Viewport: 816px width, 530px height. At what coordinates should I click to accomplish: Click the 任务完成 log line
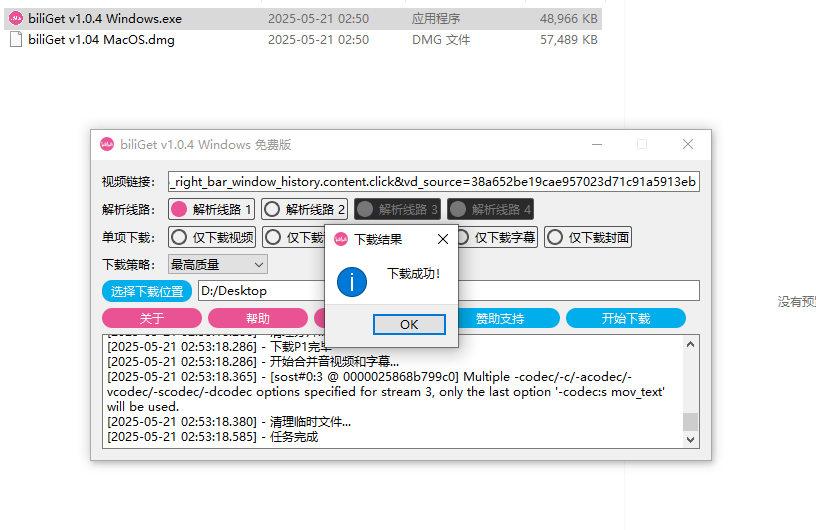click(x=212, y=436)
